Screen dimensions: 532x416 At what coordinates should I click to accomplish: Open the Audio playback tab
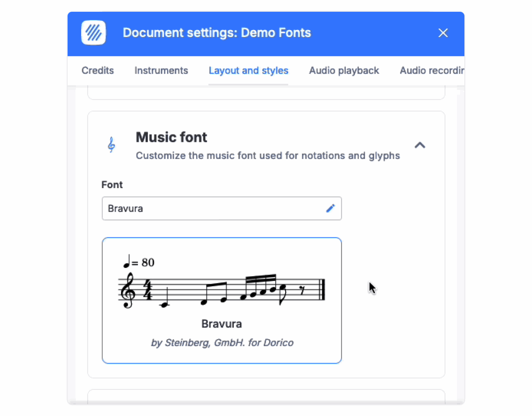[344, 70]
